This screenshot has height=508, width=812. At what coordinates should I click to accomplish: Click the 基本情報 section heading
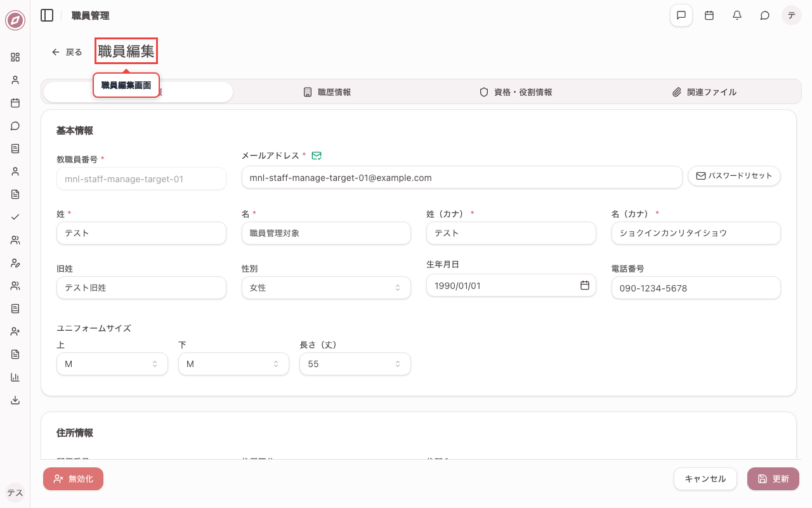coord(75,130)
